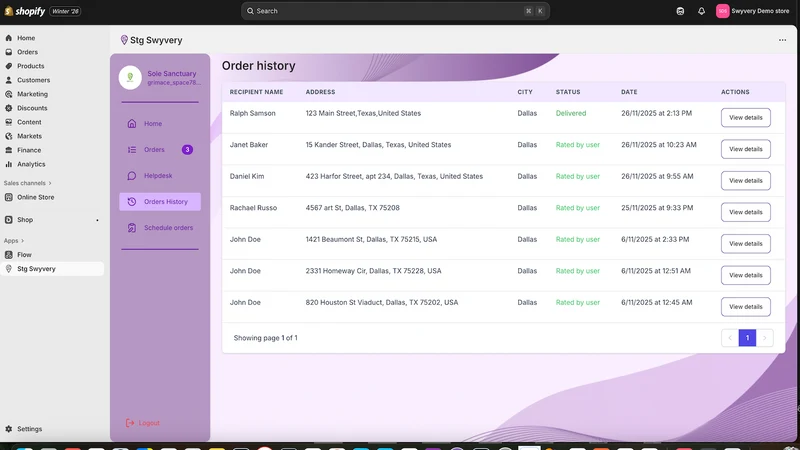Click the Helpdesk chat bubble icon
The height and width of the screenshot is (450, 800).
point(132,176)
